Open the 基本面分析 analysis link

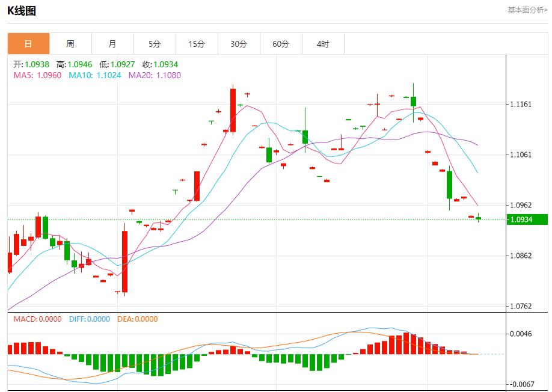click(x=526, y=10)
